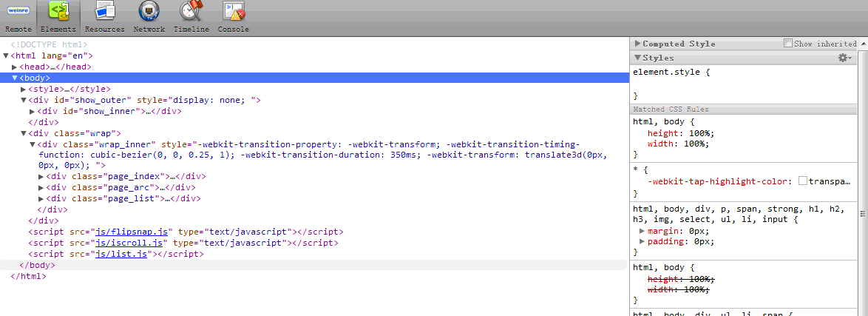Collapse the wrap_inner div node

click(x=32, y=144)
